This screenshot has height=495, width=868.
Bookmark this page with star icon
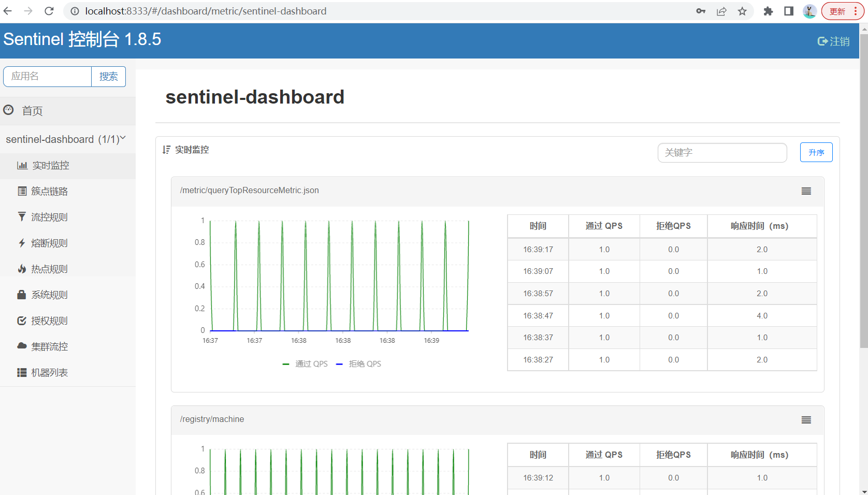pyautogui.click(x=742, y=11)
